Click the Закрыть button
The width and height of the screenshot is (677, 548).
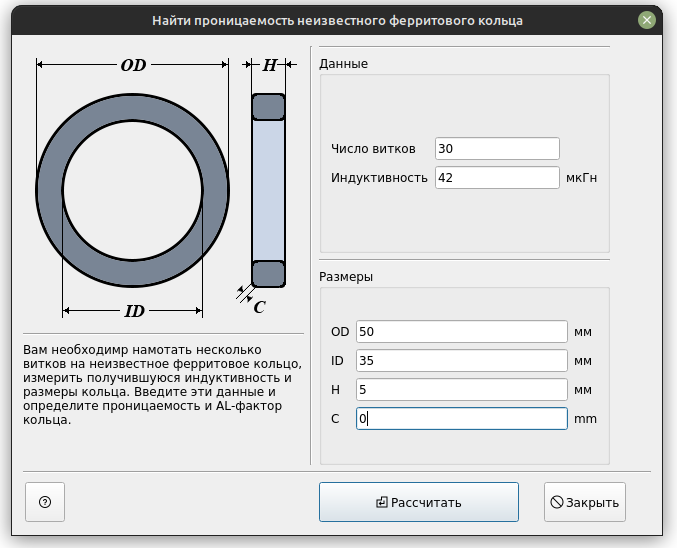585,502
